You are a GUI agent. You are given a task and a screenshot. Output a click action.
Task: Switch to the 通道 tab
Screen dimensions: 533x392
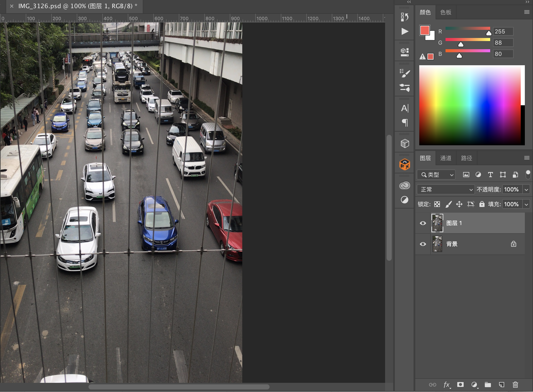pos(446,158)
